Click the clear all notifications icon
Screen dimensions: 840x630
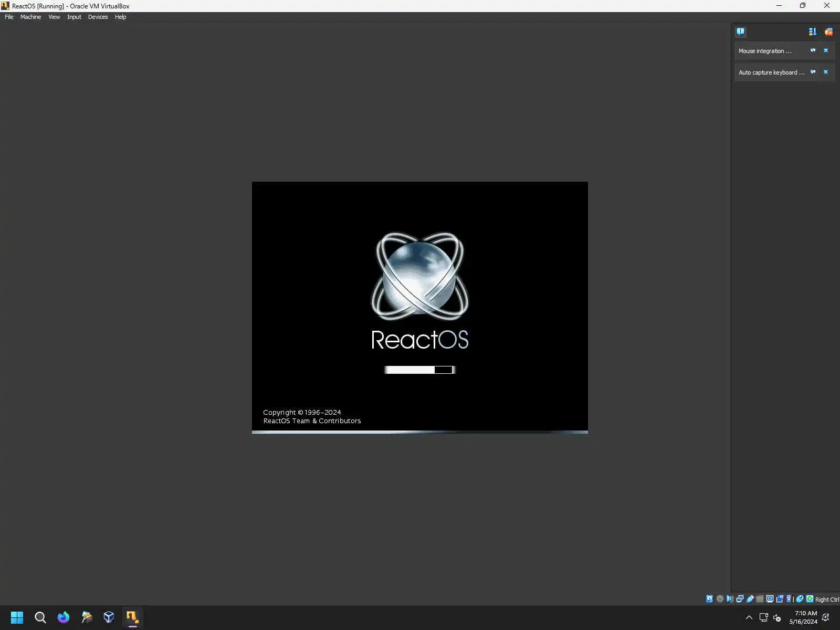click(828, 31)
